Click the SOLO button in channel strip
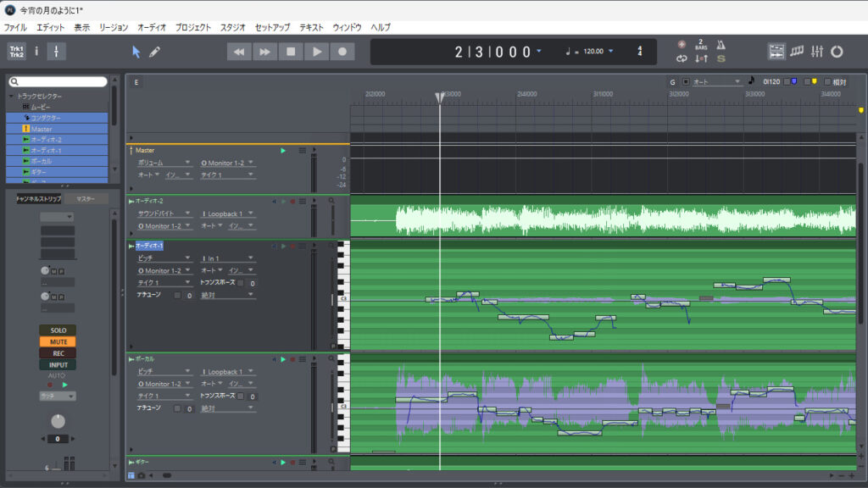This screenshot has width=868, height=488. click(x=57, y=330)
